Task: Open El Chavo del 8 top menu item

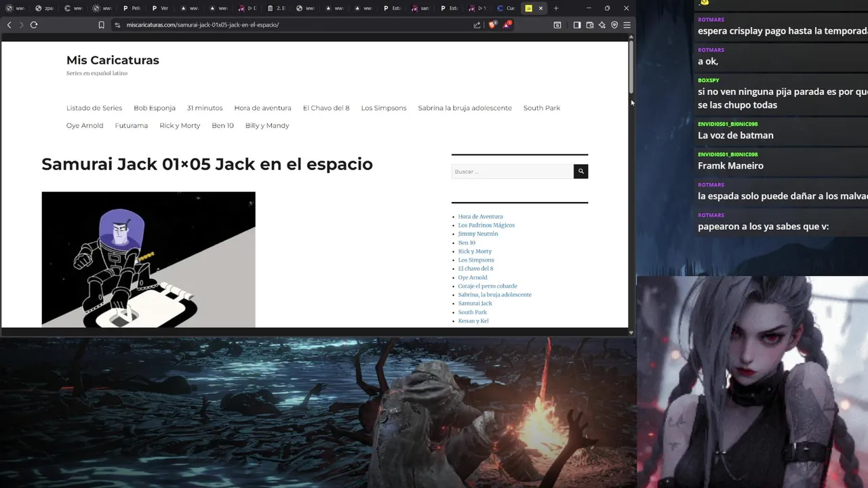Action: pos(326,108)
